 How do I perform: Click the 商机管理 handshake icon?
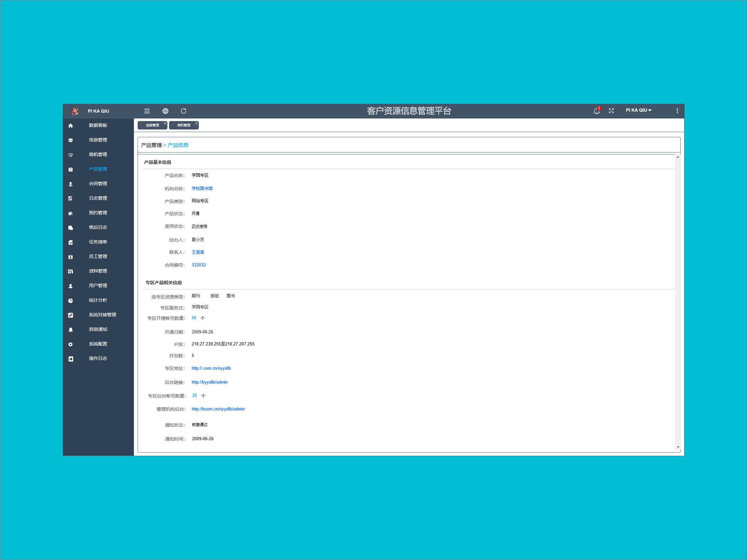(71, 155)
